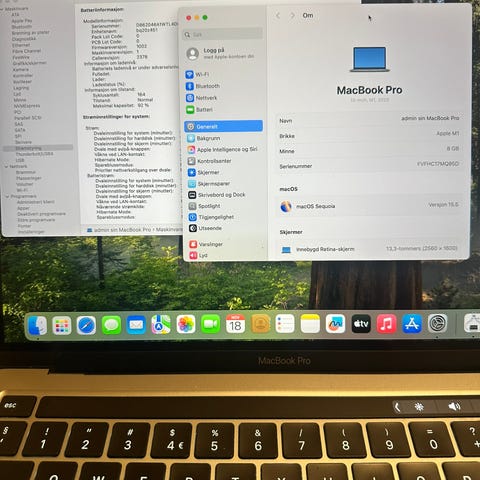The image size is (480, 480).
Task: Click Innebygd Retina-skjerm display row
Action: coord(369,249)
